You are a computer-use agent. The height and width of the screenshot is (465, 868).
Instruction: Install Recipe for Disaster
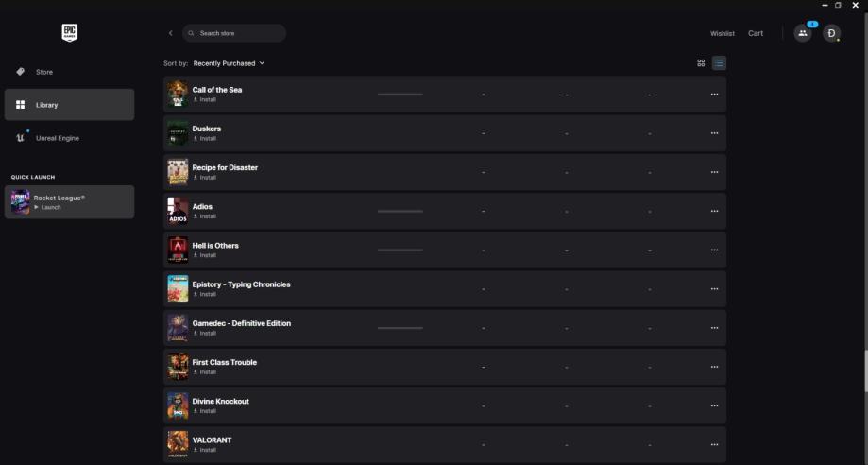[x=206, y=178]
